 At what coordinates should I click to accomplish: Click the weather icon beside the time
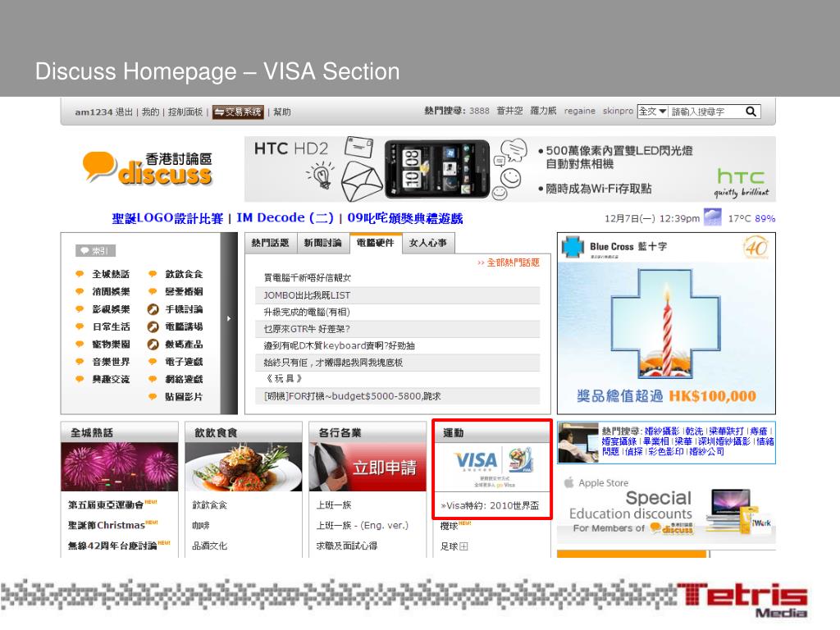(x=713, y=217)
